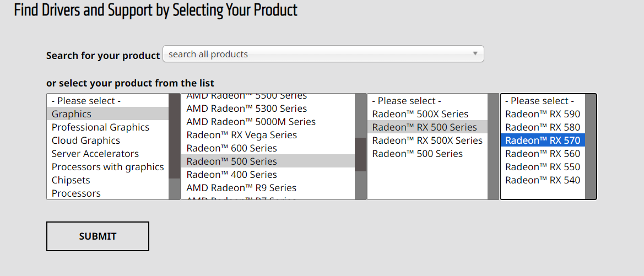The width and height of the screenshot is (644, 276).
Task: Select Graphics in the category list
Action: (72, 114)
